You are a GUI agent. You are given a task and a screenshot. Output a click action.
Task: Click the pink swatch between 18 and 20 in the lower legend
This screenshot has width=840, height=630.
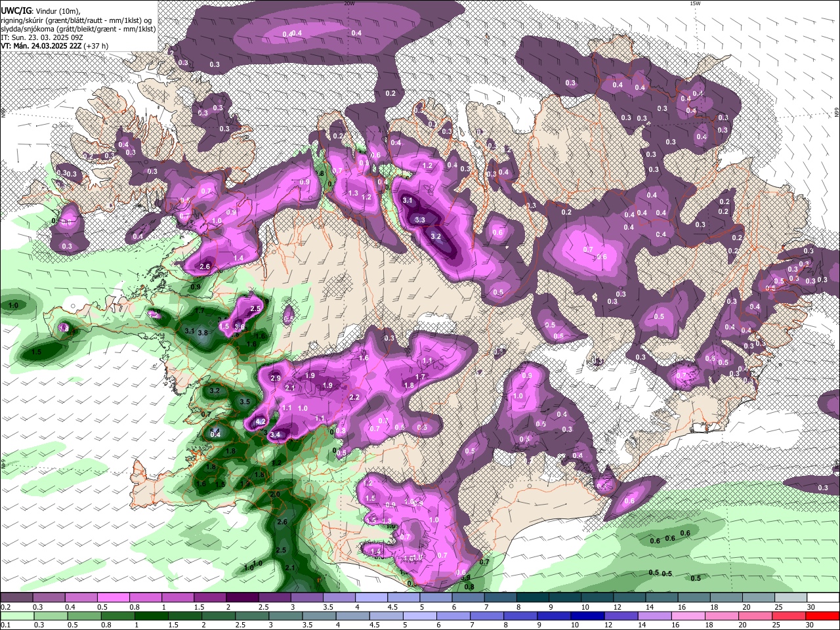721,616
